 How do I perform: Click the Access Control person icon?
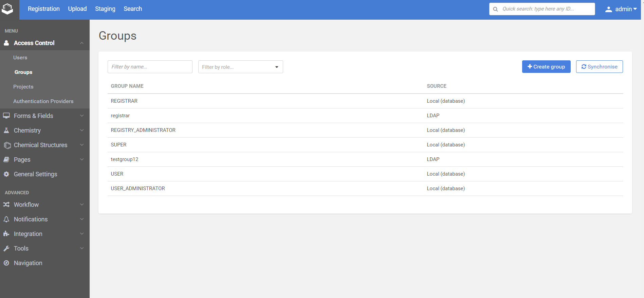click(x=6, y=43)
